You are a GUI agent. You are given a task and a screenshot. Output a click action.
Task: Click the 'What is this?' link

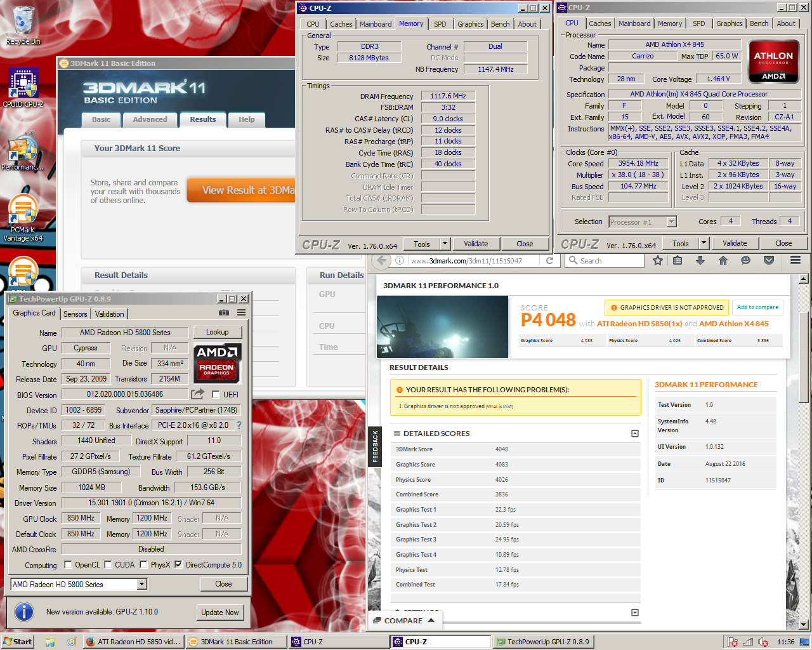(x=499, y=406)
